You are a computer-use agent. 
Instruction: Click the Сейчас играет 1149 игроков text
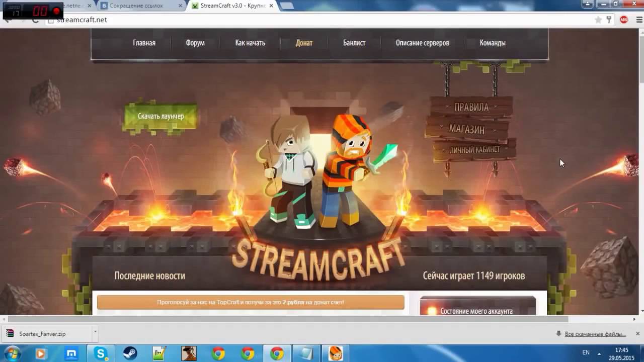coord(474,276)
